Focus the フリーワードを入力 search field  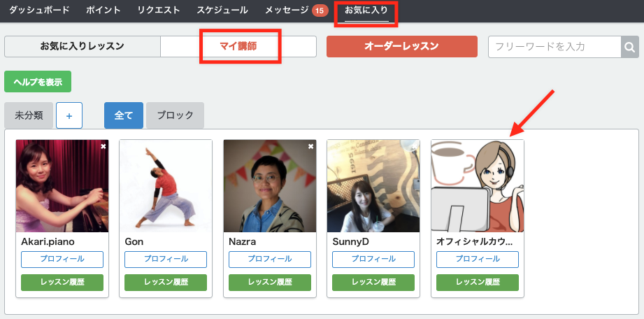(554, 47)
